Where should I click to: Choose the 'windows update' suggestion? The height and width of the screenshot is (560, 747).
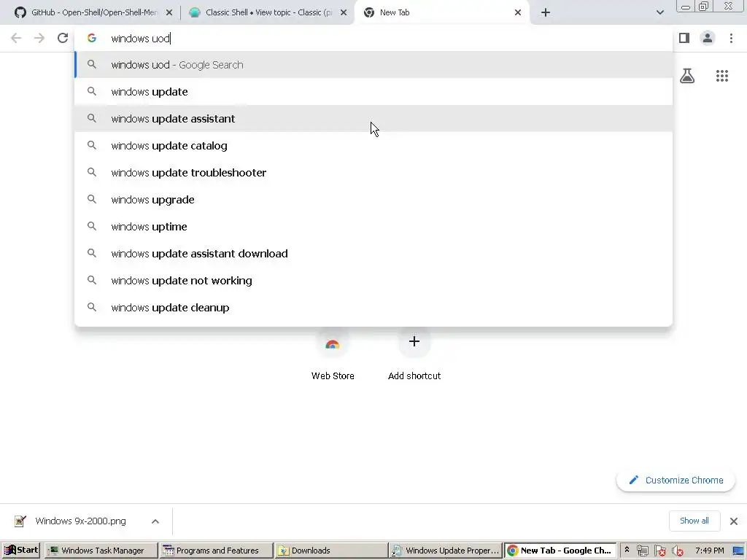point(373,91)
